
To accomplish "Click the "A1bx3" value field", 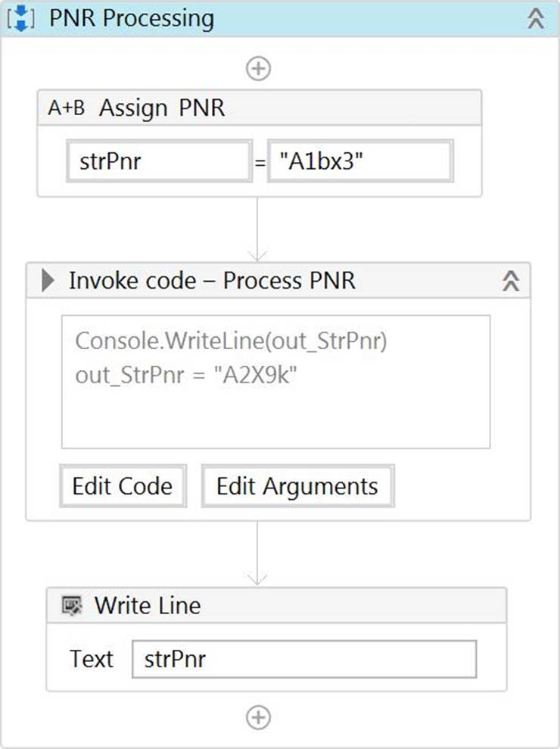I will point(359,161).
